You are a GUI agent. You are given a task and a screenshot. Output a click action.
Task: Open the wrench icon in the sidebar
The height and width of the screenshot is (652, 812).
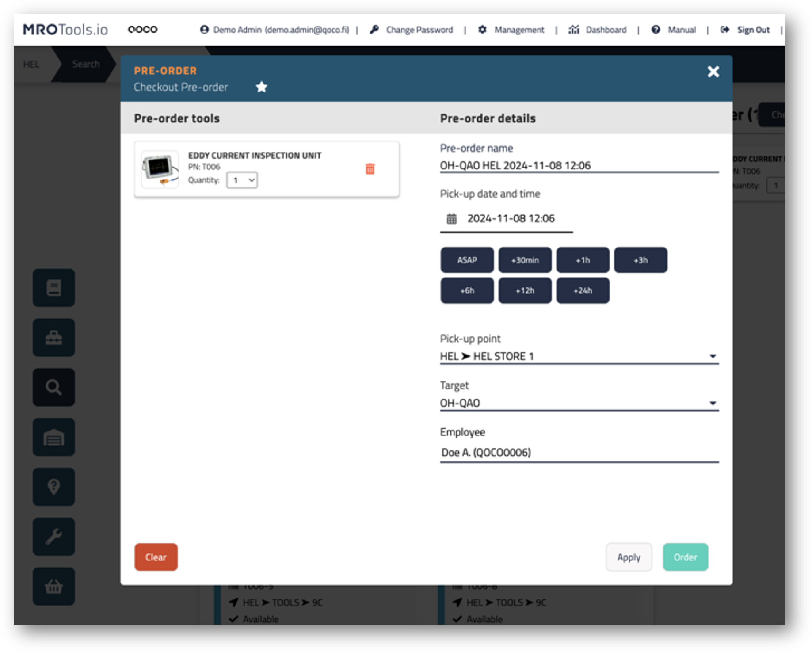click(53, 537)
